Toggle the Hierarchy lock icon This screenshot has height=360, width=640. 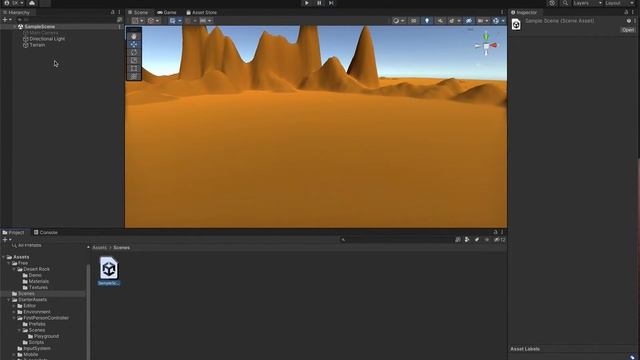[x=113, y=12]
